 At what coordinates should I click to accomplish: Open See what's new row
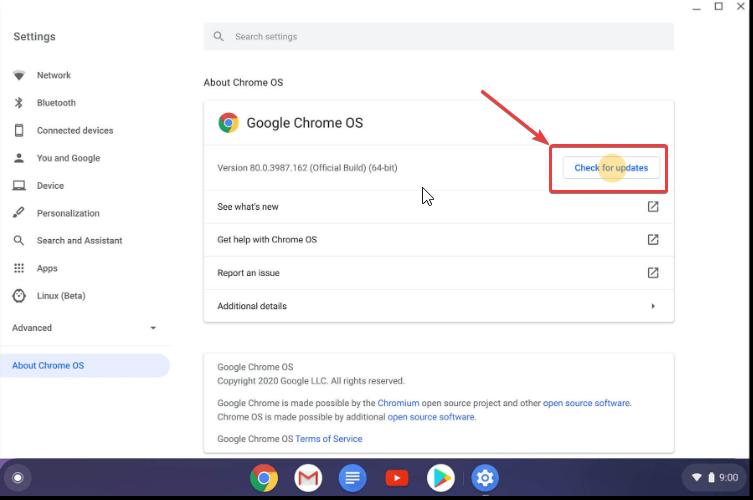pyautogui.click(x=438, y=207)
